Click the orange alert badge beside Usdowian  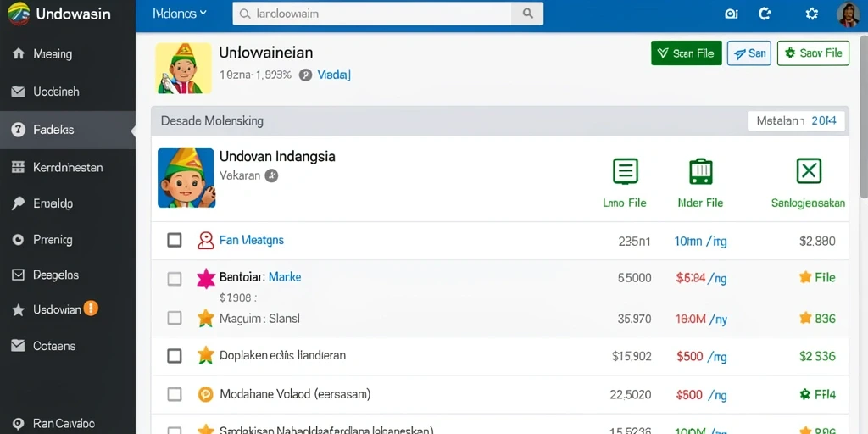pyautogui.click(x=90, y=309)
